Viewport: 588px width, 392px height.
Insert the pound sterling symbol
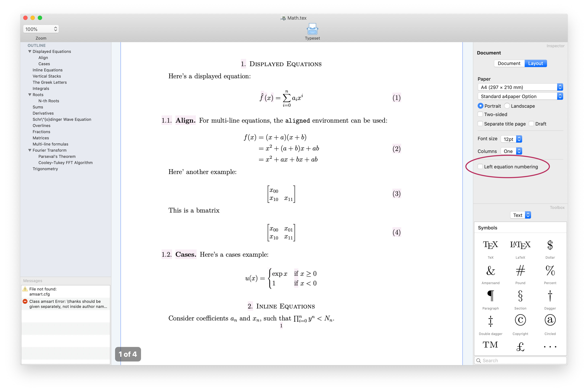(x=520, y=347)
